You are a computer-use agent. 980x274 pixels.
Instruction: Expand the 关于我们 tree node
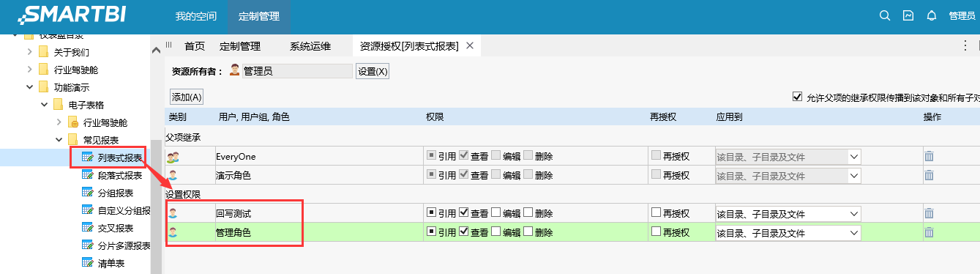coord(30,52)
